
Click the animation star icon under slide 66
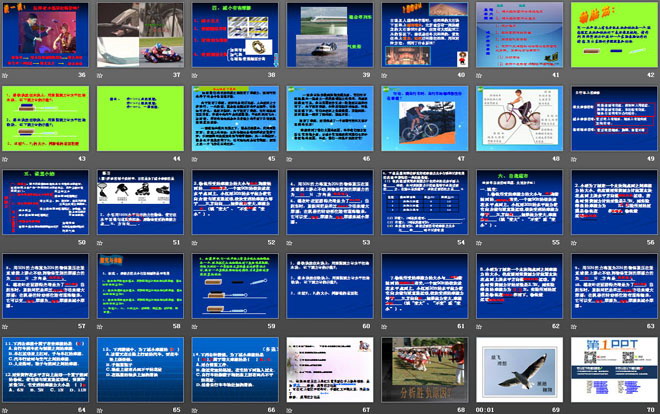194,410
